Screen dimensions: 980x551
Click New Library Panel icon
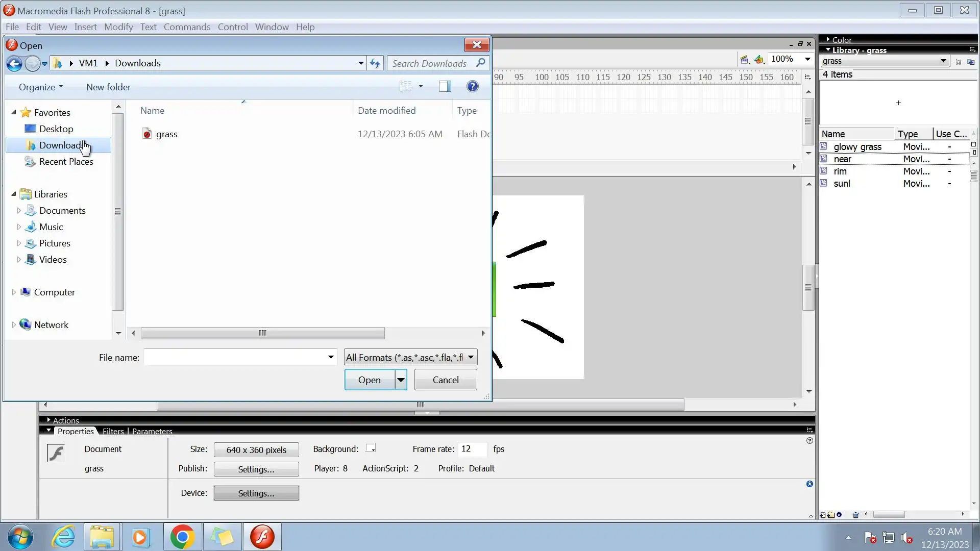tap(971, 62)
